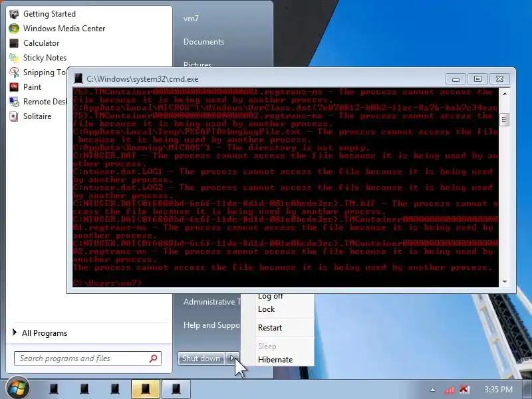Click the 'directory is not empty' line
Image resolution: width=532 pixels, height=399 pixels.
[221, 148]
